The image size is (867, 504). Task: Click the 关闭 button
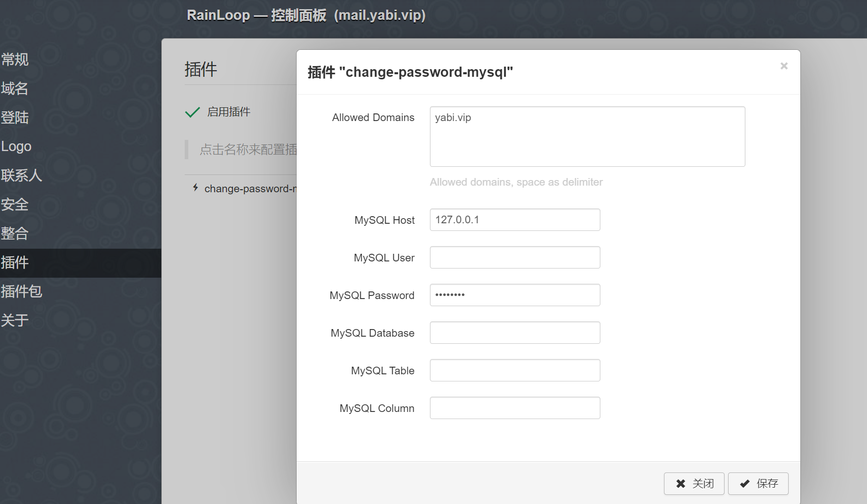point(694,484)
